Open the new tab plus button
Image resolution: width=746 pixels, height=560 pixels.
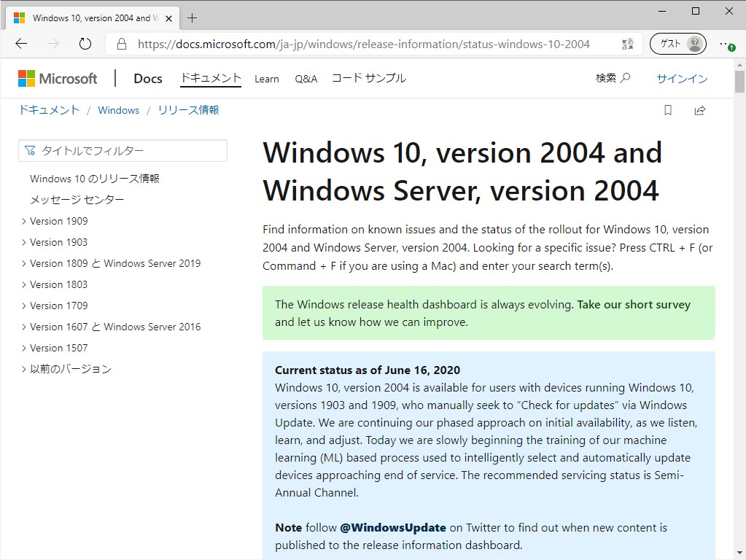193,18
